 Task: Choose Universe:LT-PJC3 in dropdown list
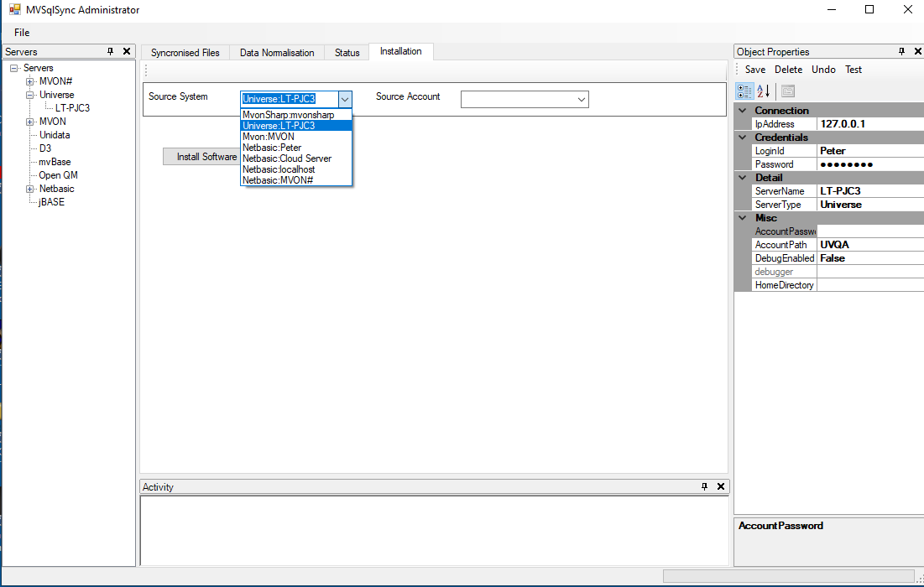tap(296, 126)
